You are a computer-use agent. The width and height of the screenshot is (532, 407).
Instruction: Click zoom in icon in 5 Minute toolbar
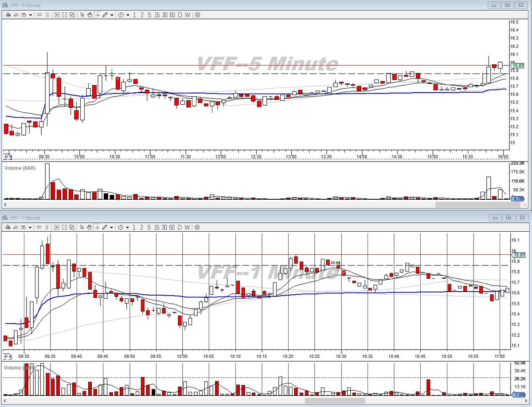57,15
